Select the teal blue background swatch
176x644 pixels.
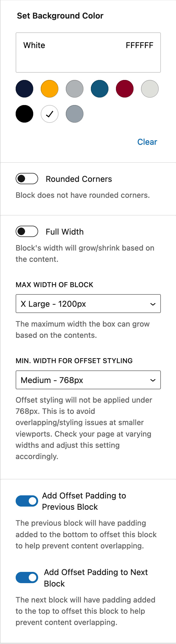click(x=99, y=89)
